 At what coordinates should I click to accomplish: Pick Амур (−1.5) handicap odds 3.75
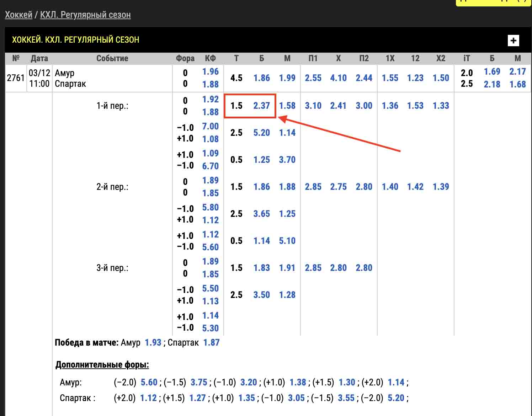(x=199, y=382)
